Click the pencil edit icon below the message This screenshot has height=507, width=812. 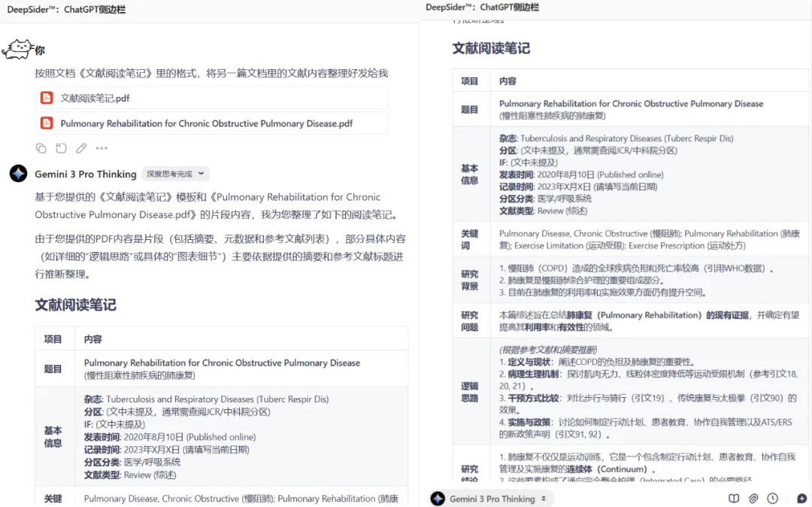(x=81, y=148)
